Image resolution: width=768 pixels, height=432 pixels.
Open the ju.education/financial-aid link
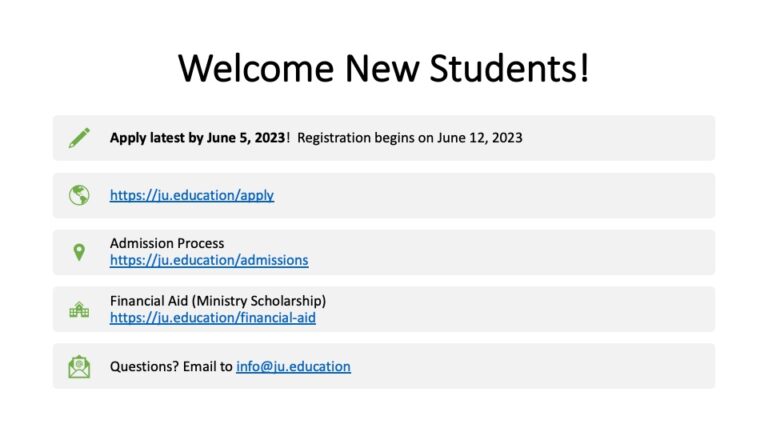pyautogui.click(x=213, y=318)
